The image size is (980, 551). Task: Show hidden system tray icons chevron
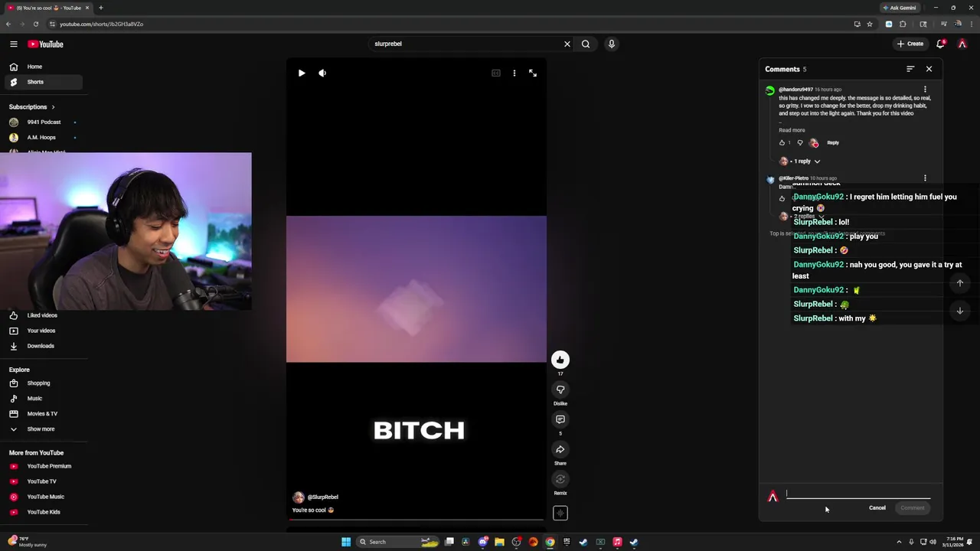pyautogui.click(x=899, y=542)
